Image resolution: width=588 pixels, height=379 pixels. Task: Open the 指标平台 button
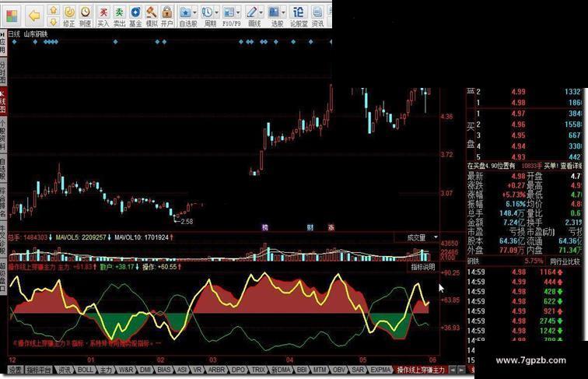point(39,370)
